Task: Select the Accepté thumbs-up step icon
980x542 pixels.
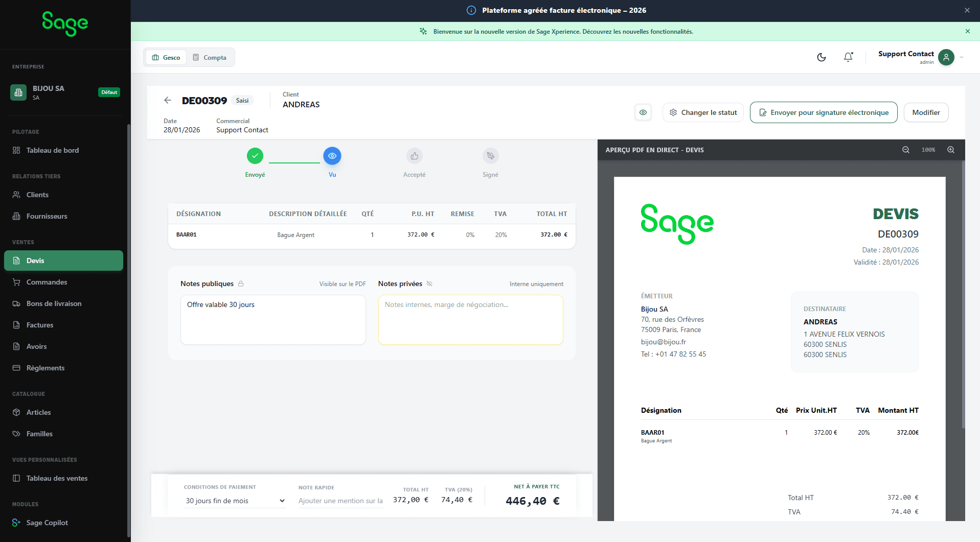Action: pyautogui.click(x=415, y=156)
